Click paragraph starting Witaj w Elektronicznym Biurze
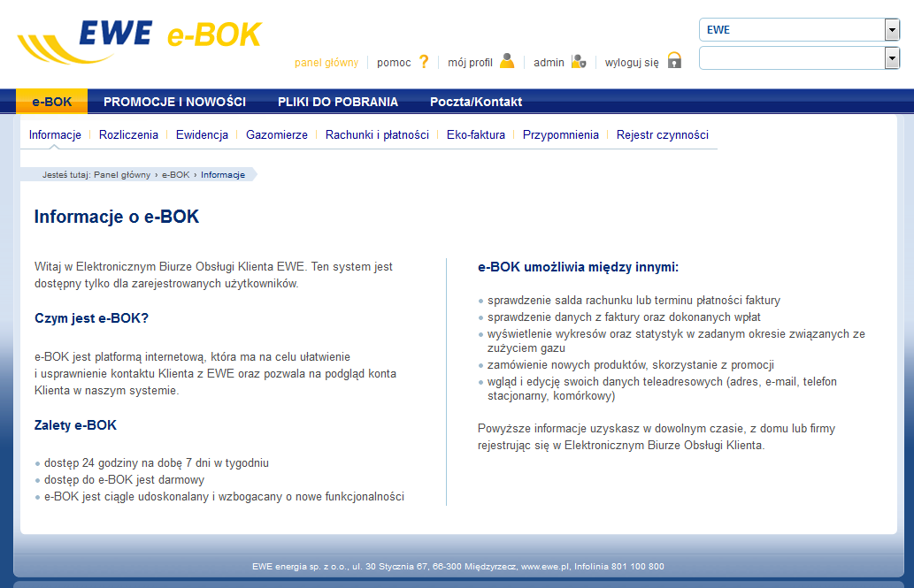The width and height of the screenshot is (914, 588). pyautogui.click(x=213, y=275)
